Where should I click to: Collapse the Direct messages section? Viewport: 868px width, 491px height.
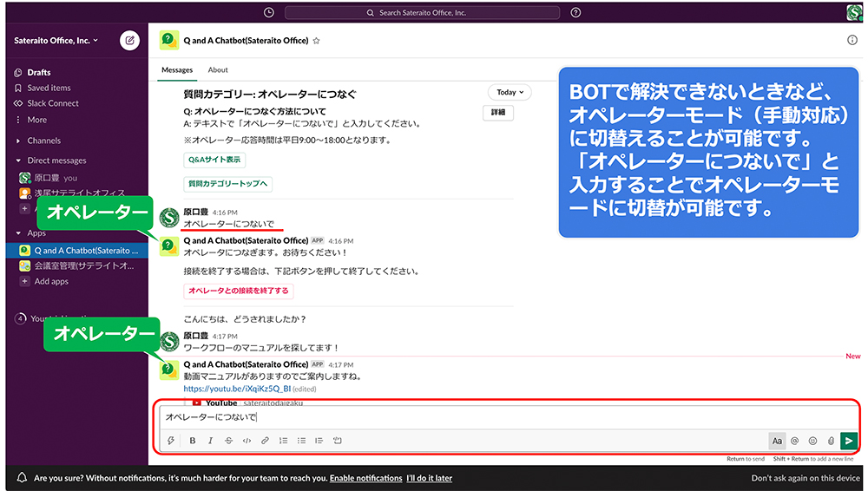click(x=18, y=160)
